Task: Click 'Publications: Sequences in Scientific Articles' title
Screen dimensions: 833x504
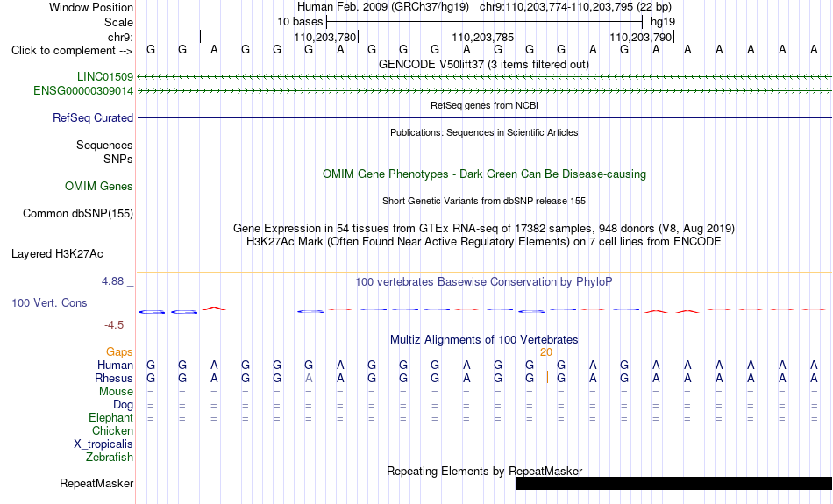Action: [484, 132]
